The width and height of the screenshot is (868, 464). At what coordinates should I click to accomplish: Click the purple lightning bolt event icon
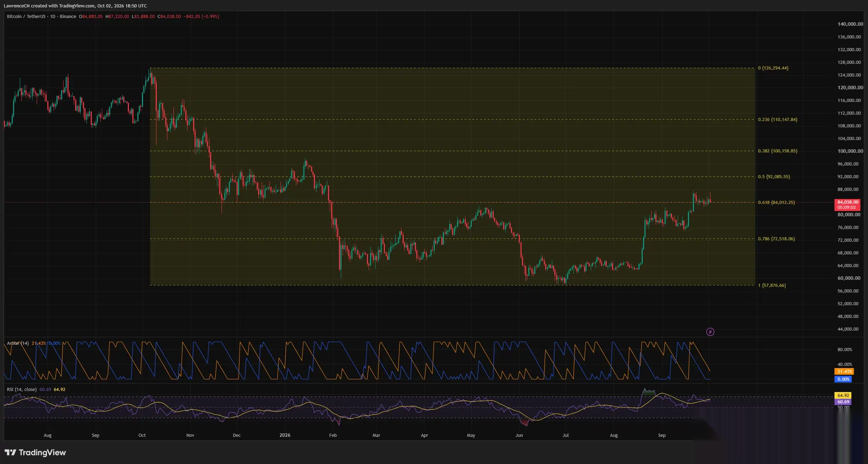coord(710,332)
